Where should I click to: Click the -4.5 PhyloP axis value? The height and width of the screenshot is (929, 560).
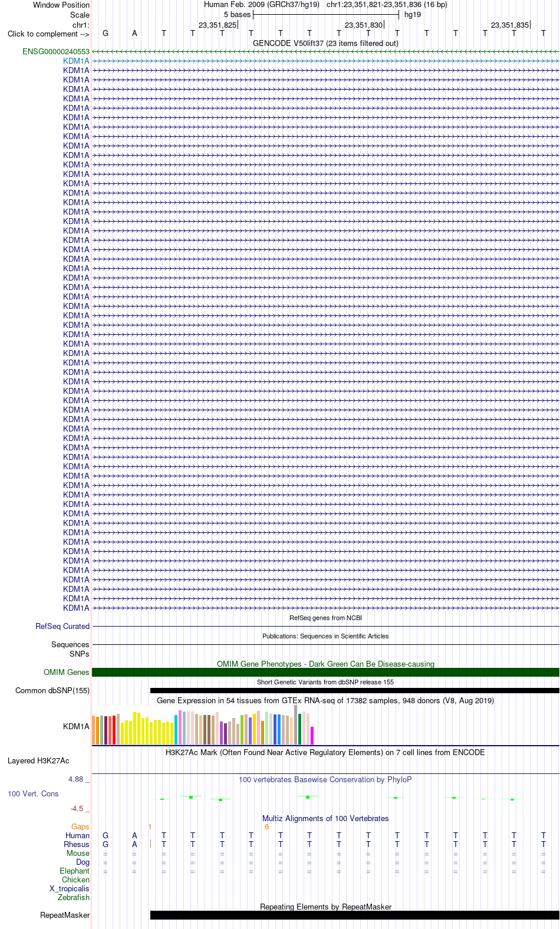77,809
